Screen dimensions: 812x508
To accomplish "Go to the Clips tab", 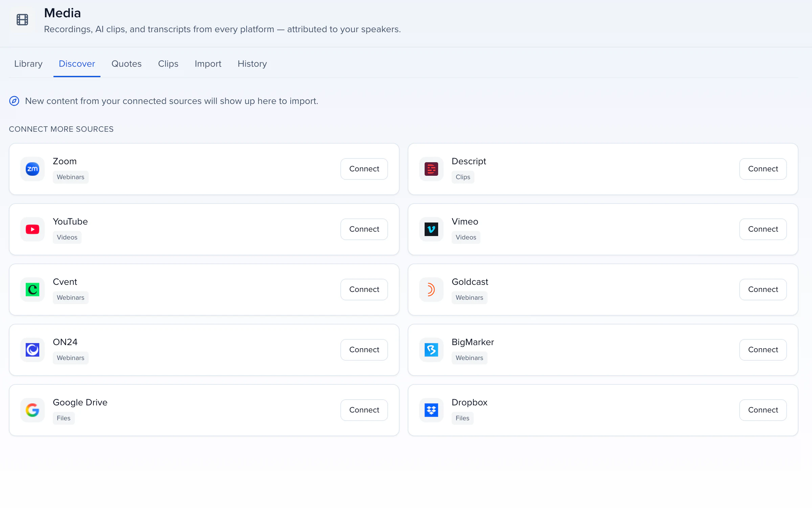I will pyautogui.click(x=168, y=64).
